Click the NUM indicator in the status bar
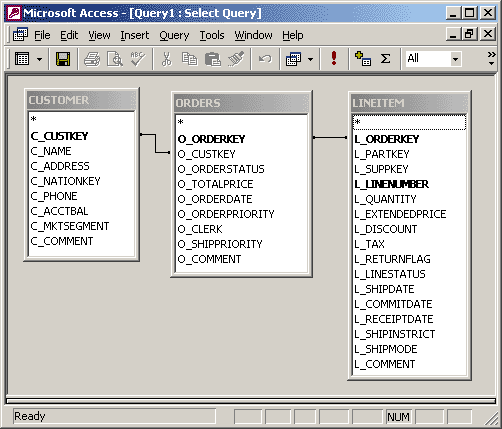This screenshot has width=502, height=429. click(398, 417)
